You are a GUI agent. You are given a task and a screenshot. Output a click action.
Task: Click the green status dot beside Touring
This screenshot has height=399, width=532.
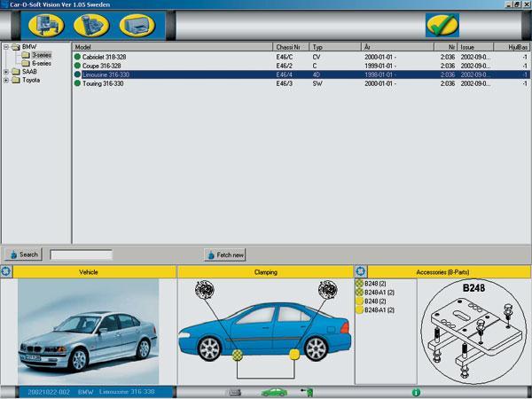(77, 83)
